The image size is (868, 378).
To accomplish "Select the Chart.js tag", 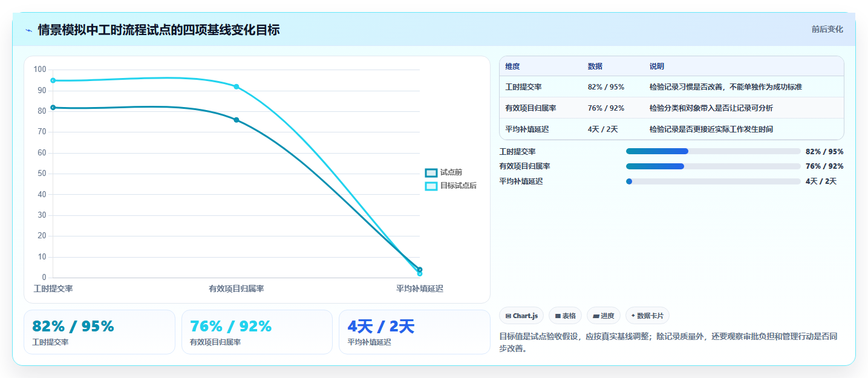I will coord(521,316).
